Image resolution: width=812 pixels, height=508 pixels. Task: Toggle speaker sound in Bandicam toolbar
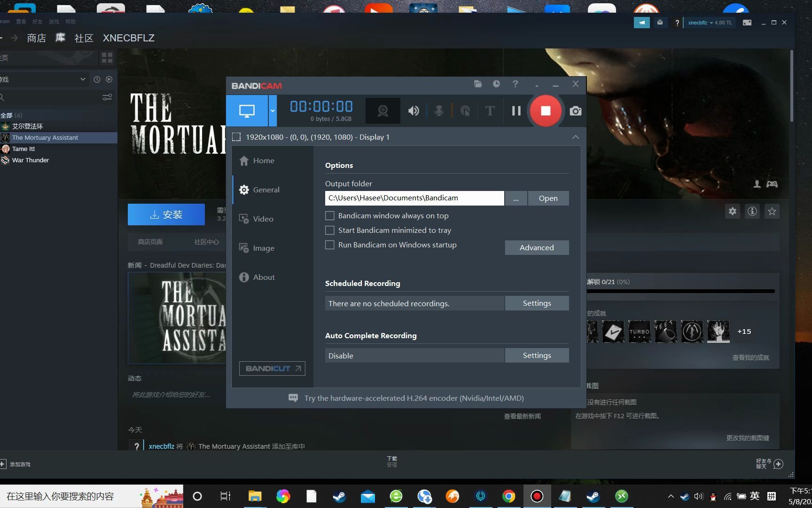414,111
